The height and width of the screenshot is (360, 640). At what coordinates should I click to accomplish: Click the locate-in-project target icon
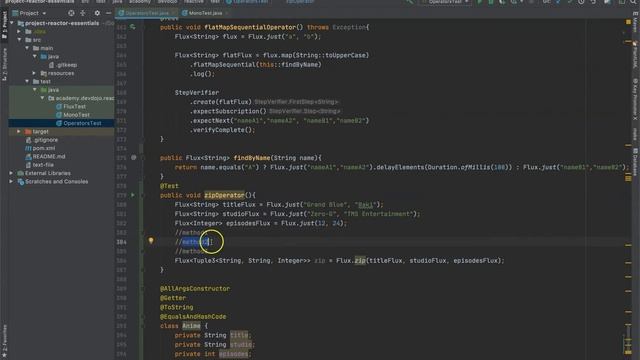71,13
